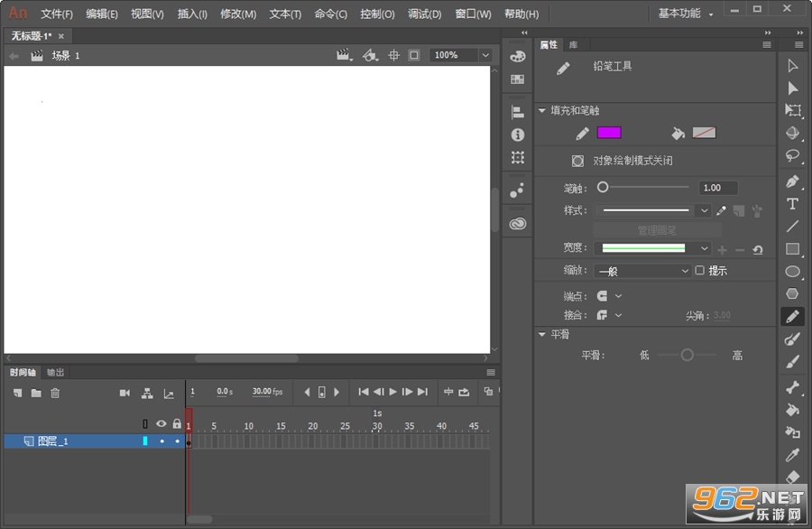Image resolution: width=812 pixels, height=529 pixels.
Task: Step forward one frame
Action: coord(408,392)
